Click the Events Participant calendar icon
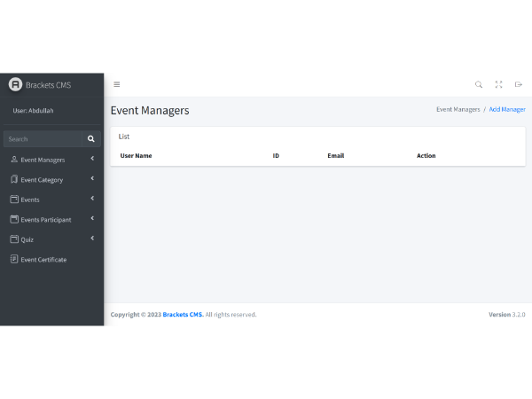This screenshot has height=399, width=532. 14,219
